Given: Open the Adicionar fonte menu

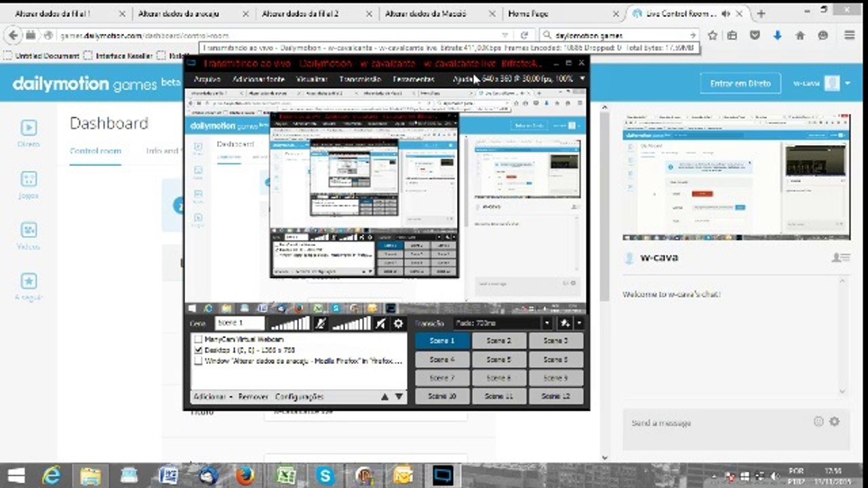Looking at the screenshot, I should (x=258, y=79).
